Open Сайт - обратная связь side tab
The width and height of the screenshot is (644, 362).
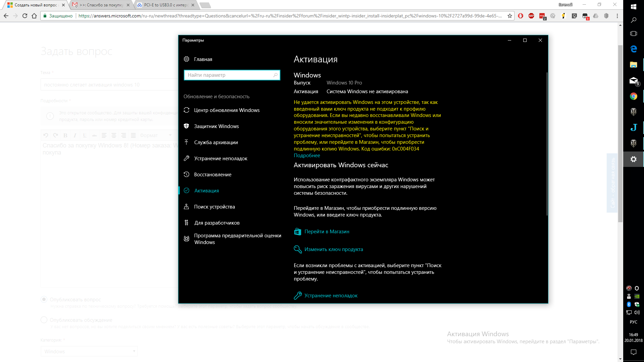point(612,183)
